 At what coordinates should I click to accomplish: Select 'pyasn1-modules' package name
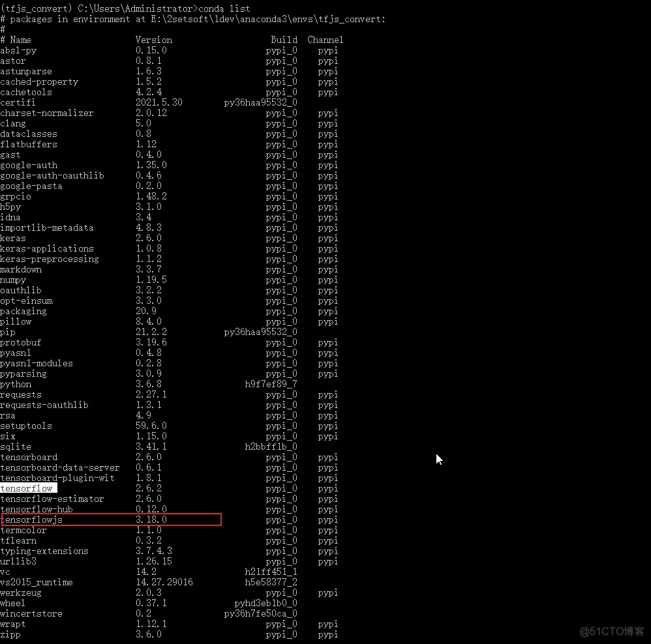(x=37, y=364)
